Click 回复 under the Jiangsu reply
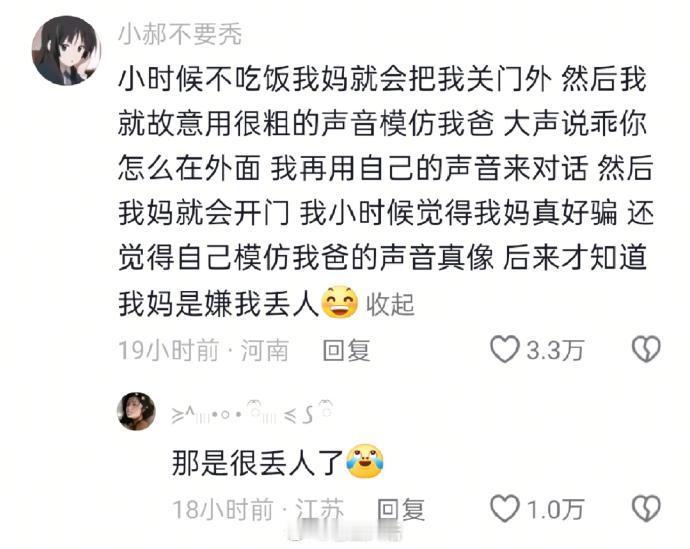 (x=401, y=510)
